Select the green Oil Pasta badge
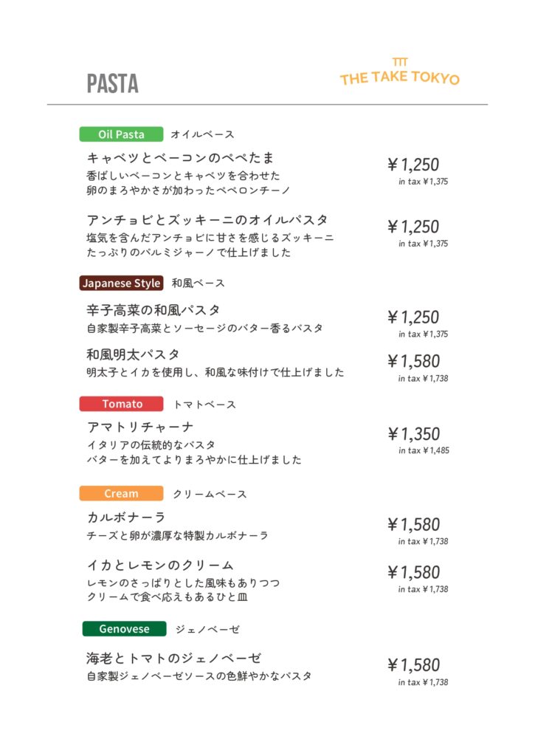535x756 pixels. point(121,134)
